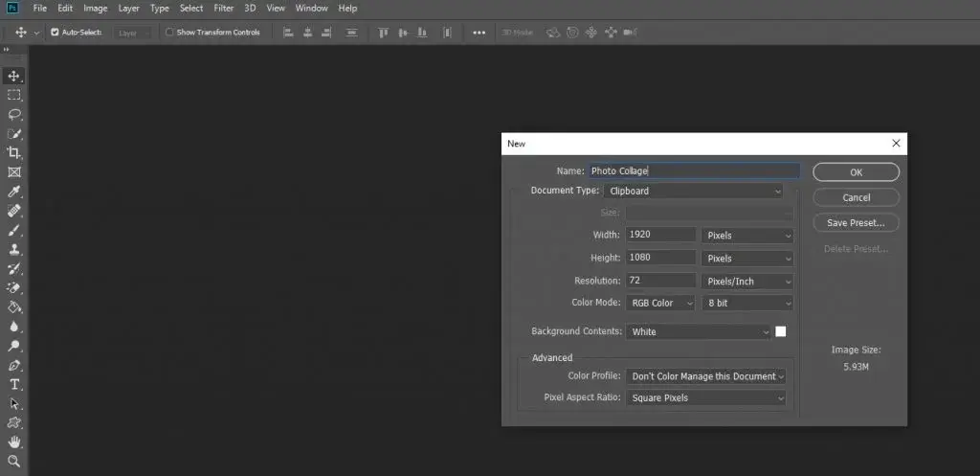
Task: Select the Frame tool
Action: click(x=13, y=172)
